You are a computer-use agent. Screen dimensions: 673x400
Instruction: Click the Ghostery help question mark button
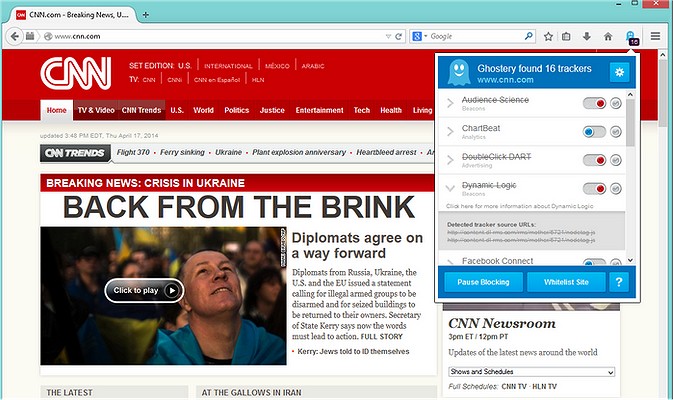[619, 282]
